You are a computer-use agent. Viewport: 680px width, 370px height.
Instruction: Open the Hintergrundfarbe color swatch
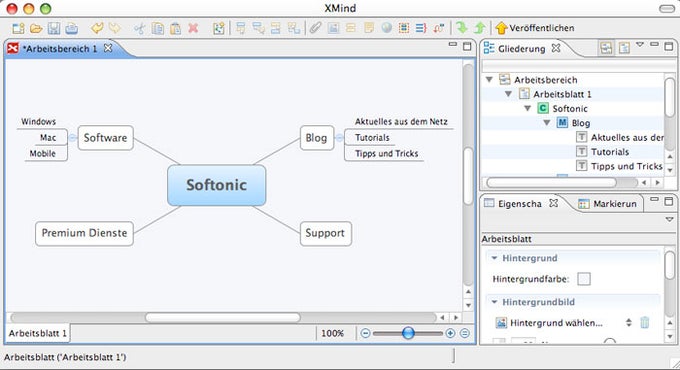tap(584, 279)
